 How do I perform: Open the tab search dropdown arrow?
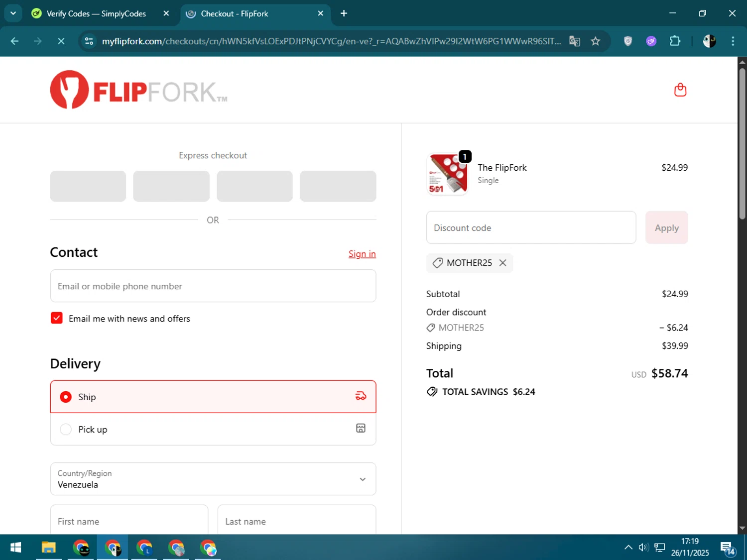click(x=13, y=13)
